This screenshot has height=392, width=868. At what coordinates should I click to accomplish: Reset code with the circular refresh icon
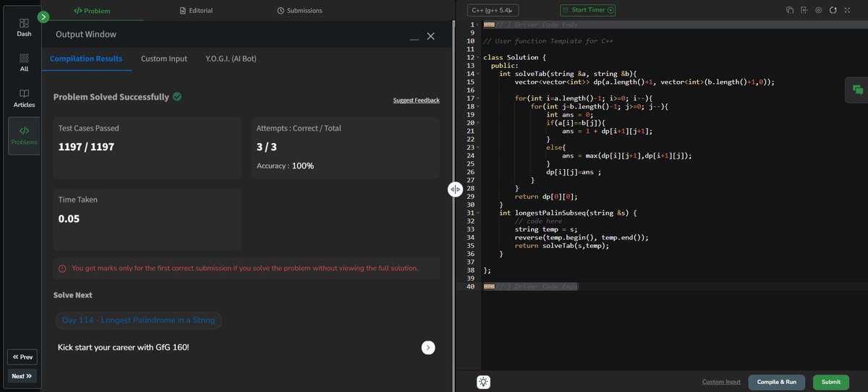tap(833, 10)
